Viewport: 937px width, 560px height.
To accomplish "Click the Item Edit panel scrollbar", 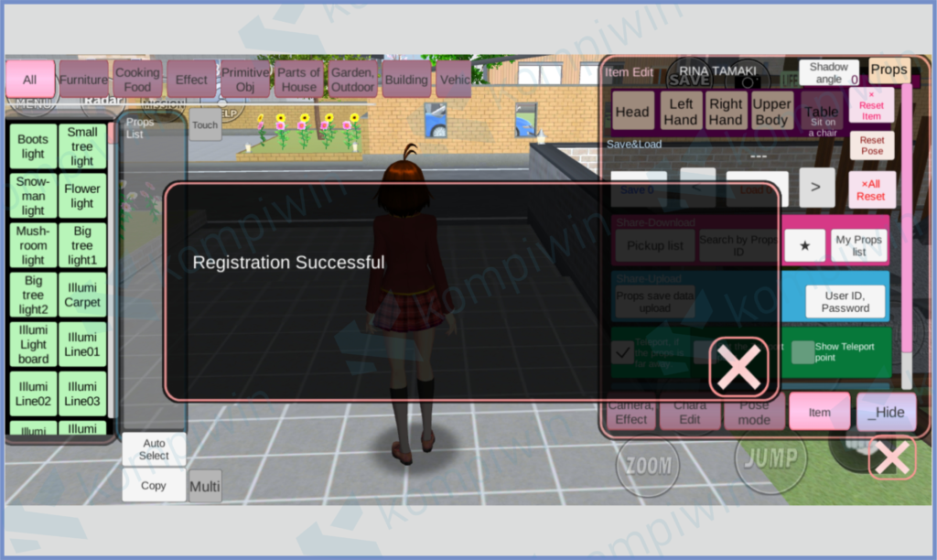I will click(x=907, y=236).
